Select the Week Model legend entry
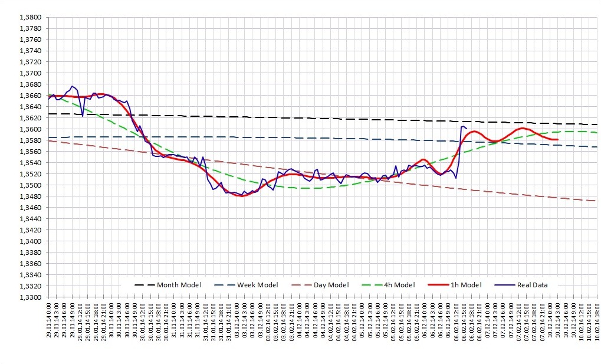The width and height of the screenshot is (601, 364). point(246,285)
